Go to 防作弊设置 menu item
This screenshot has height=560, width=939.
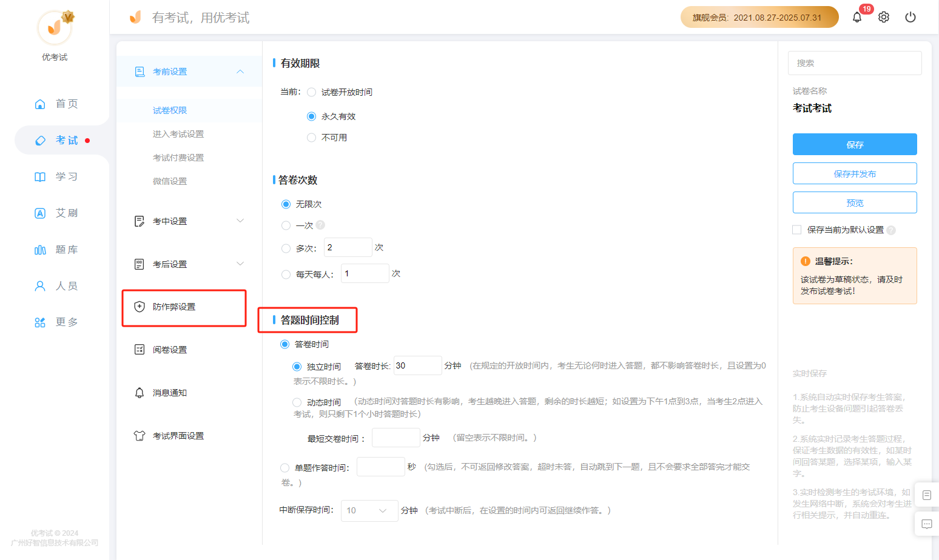(x=174, y=307)
